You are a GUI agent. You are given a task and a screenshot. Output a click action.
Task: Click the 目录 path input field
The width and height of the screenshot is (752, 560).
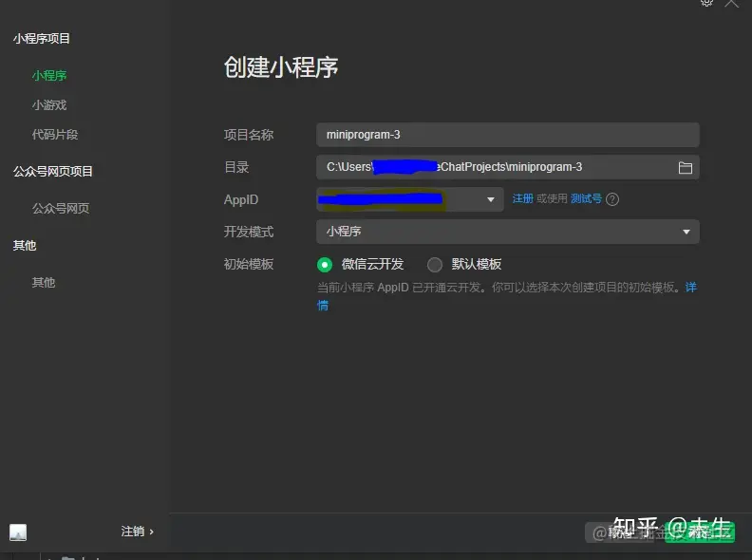pyautogui.click(x=507, y=167)
